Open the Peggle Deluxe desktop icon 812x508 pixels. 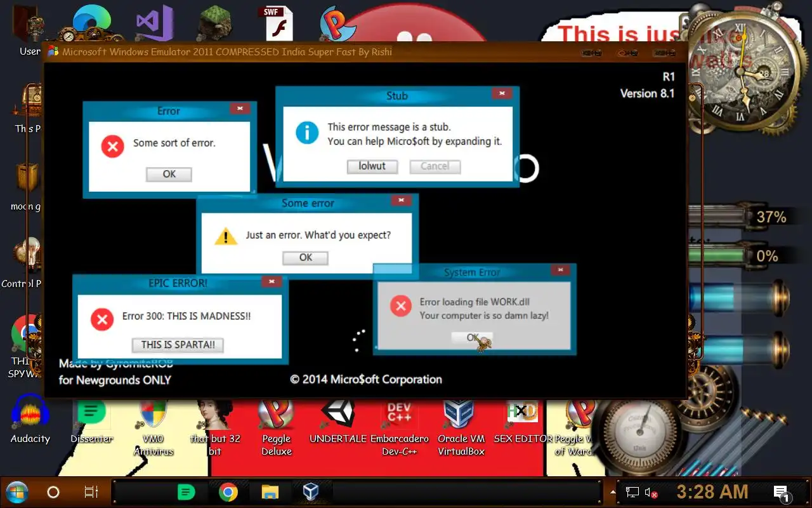[x=277, y=427]
